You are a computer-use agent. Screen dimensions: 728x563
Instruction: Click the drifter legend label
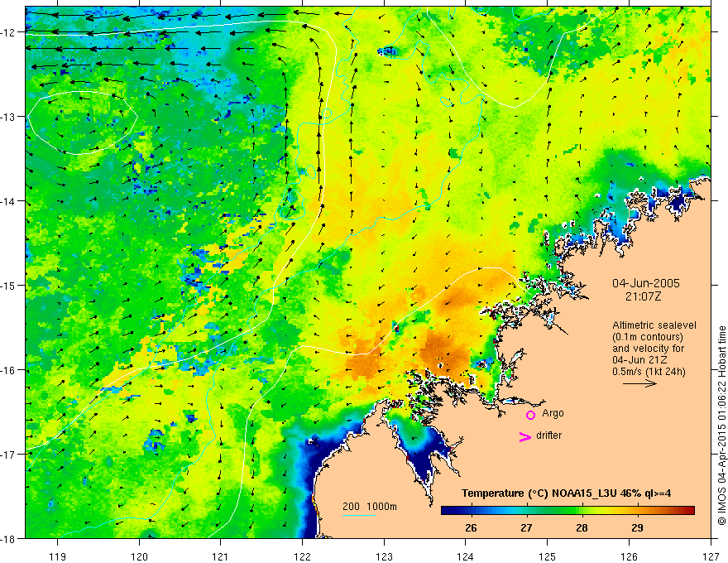coord(548,435)
